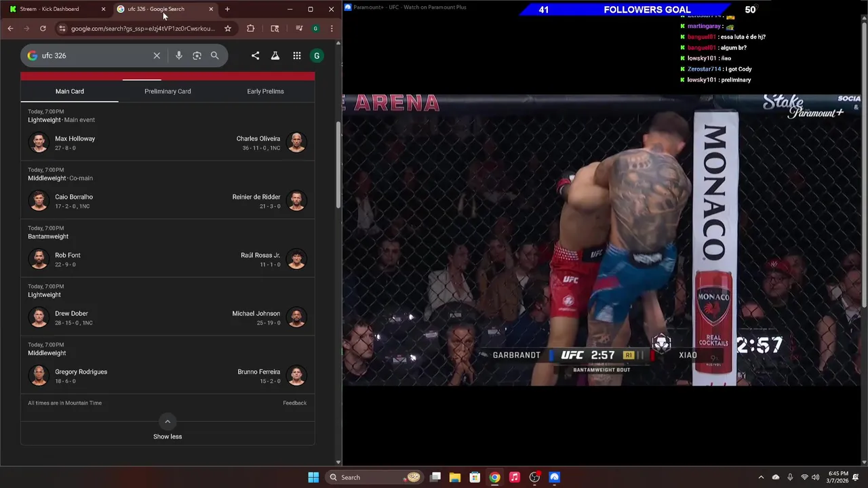Go back in Chrome browser history

point(10,28)
